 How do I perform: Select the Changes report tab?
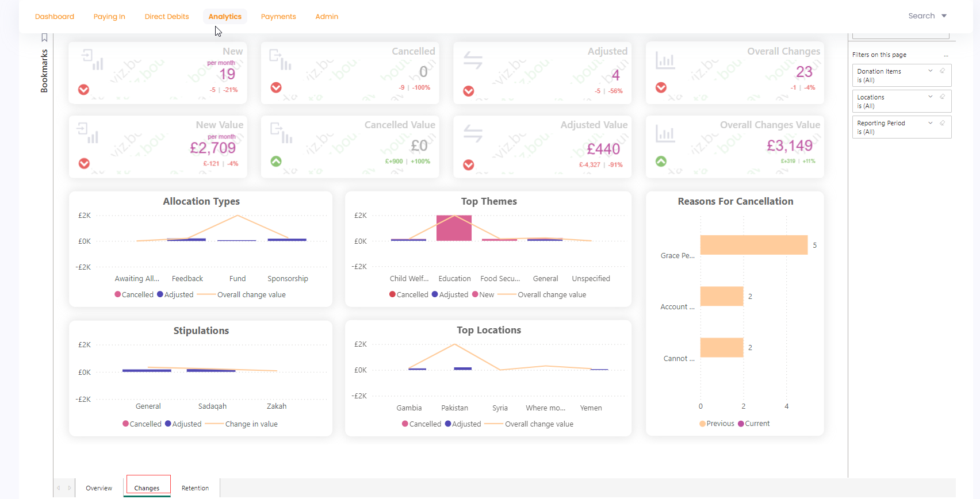(147, 488)
